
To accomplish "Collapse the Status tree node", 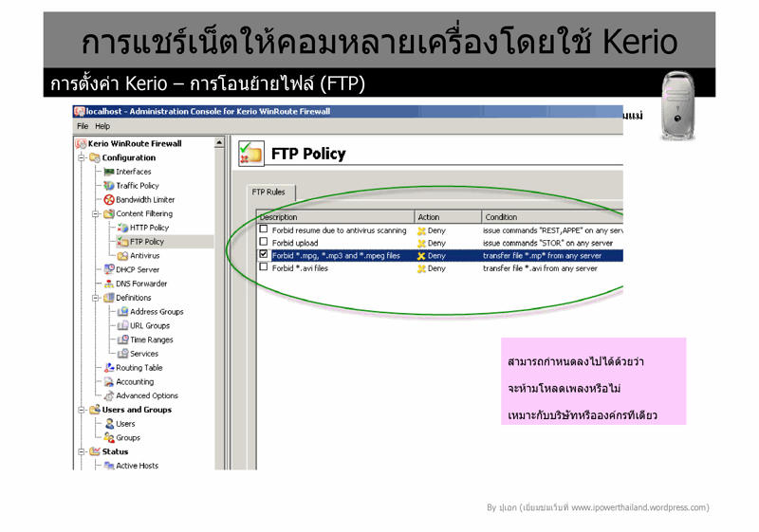I will pyautogui.click(x=82, y=451).
